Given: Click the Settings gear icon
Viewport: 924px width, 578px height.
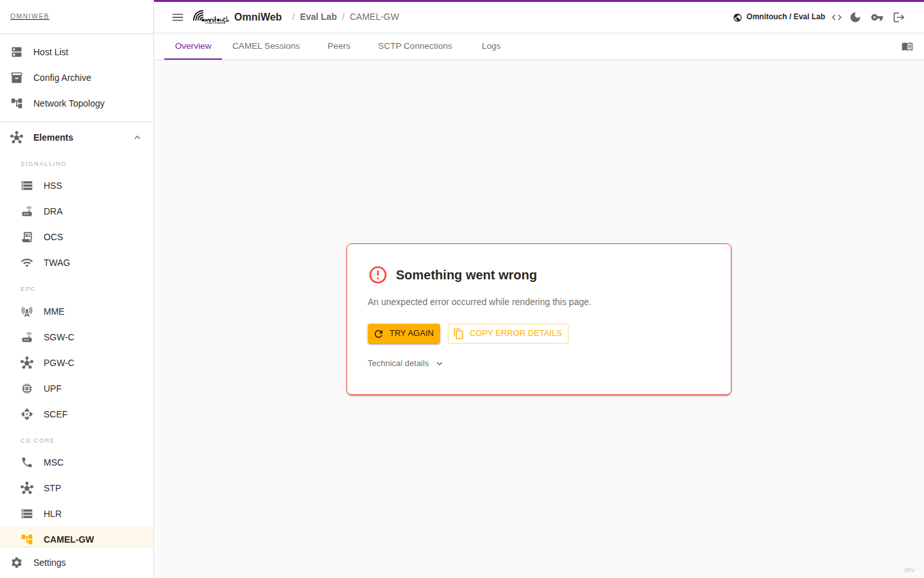Looking at the screenshot, I should (x=17, y=563).
